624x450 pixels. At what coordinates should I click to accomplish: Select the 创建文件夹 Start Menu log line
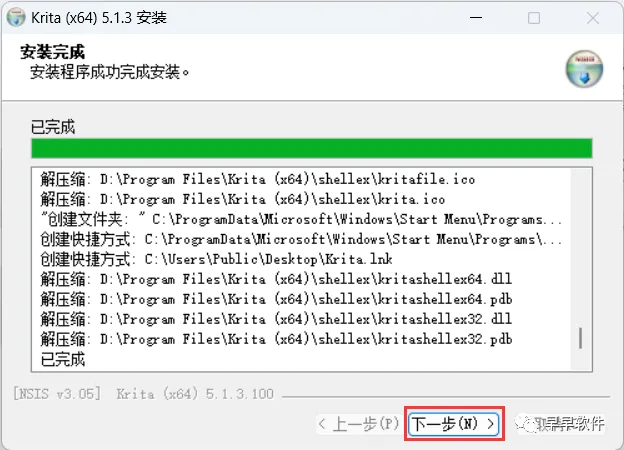(301, 219)
